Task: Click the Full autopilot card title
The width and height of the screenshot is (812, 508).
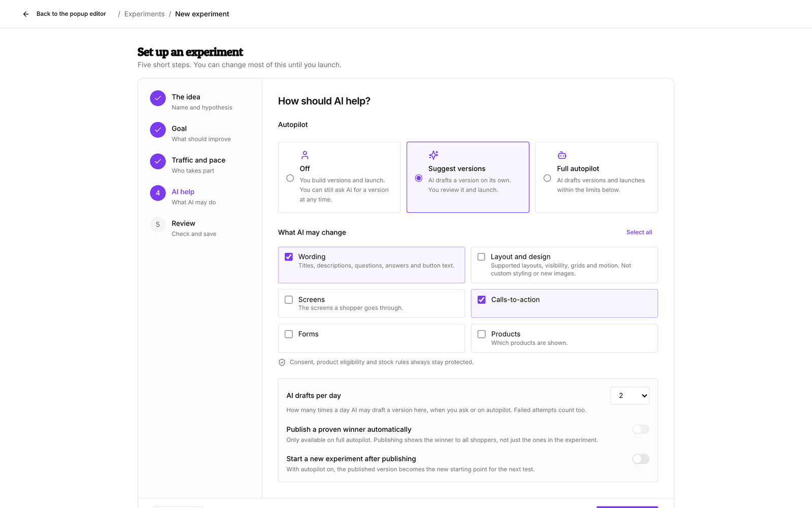Action: coord(578,169)
